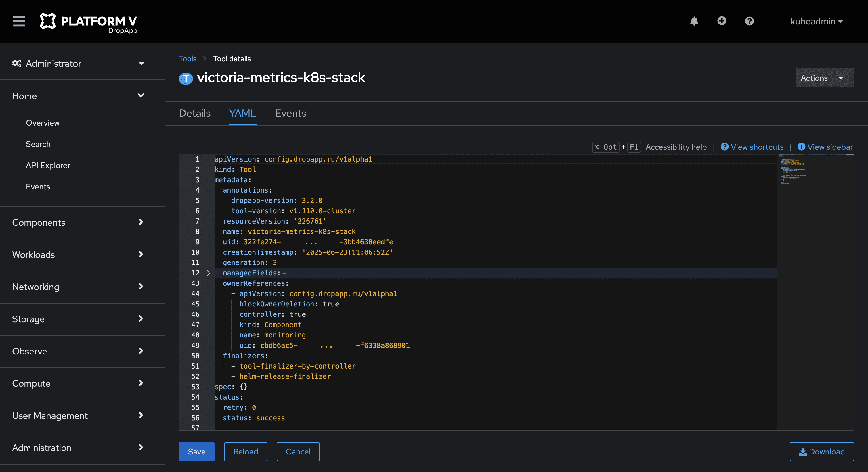This screenshot has width=868, height=472.
Task: Click the 'spec: {}' line
Action: pyautogui.click(x=231, y=387)
